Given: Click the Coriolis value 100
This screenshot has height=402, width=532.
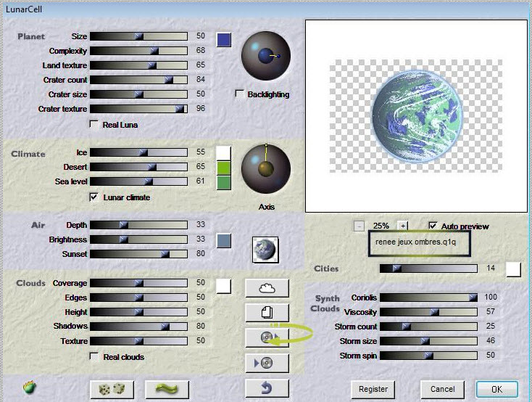Looking at the screenshot, I should (490, 297).
